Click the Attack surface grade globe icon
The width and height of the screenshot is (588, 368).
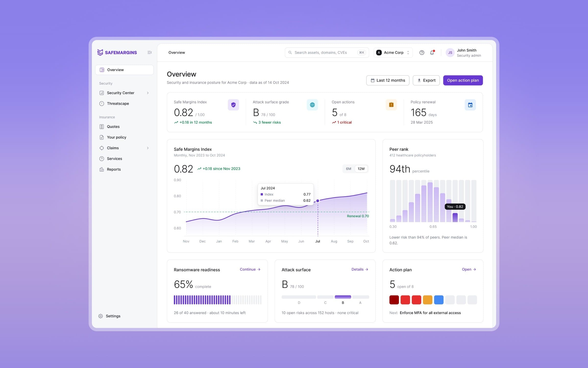point(312,105)
